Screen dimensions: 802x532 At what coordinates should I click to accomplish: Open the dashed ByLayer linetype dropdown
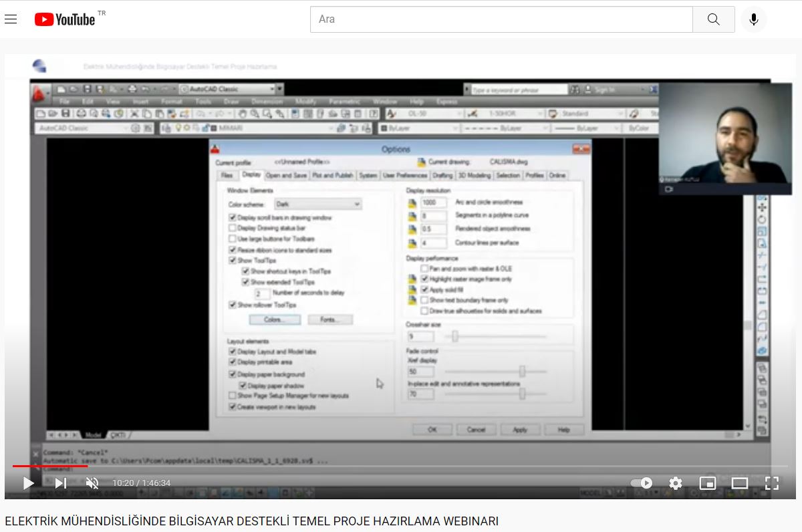tap(545, 128)
